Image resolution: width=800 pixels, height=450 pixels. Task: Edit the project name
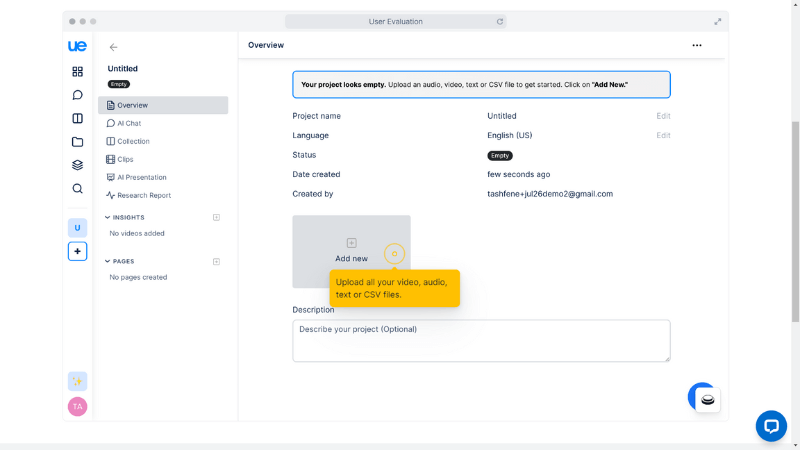(x=663, y=116)
